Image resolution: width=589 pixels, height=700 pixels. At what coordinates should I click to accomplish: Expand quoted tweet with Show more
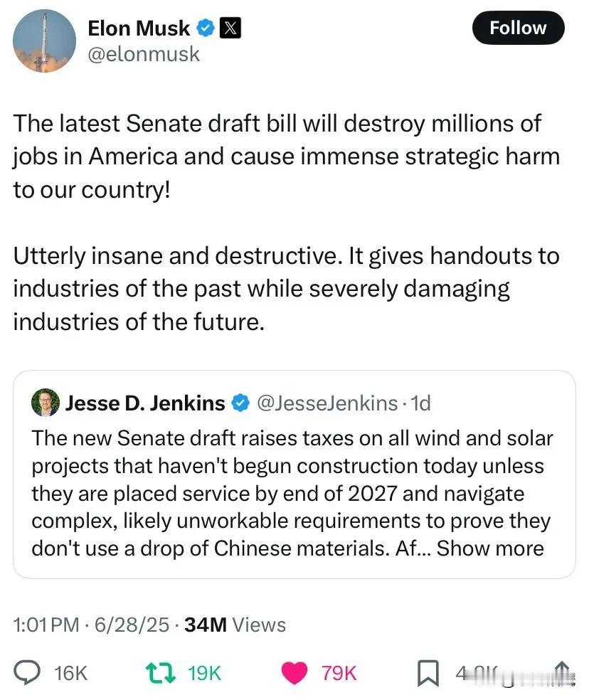click(490, 548)
